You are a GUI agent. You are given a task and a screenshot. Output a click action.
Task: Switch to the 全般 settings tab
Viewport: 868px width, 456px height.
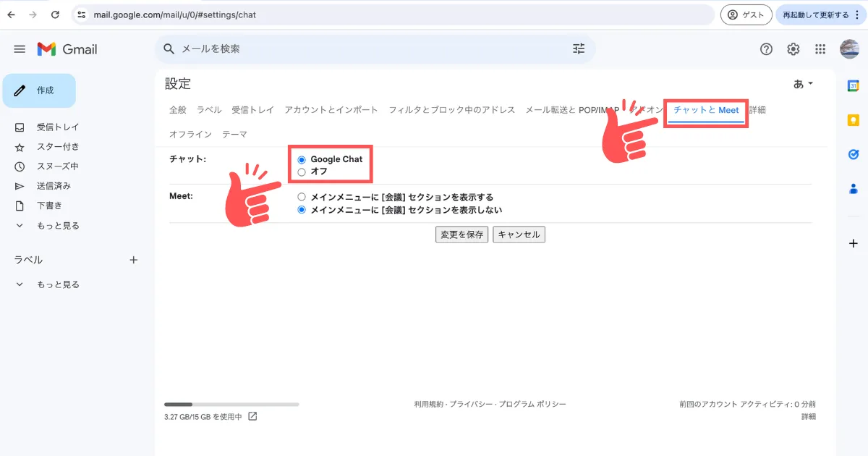click(x=178, y=110)
